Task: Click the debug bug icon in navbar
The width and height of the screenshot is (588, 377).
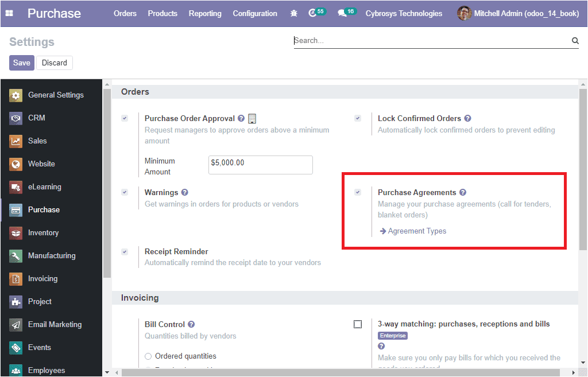Action: (294, 14)
